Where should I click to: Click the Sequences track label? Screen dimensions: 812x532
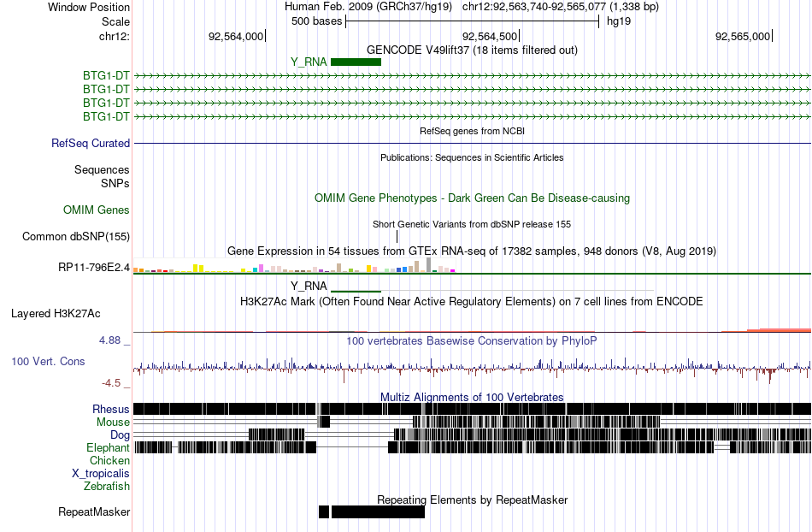(x=102, y=169)
